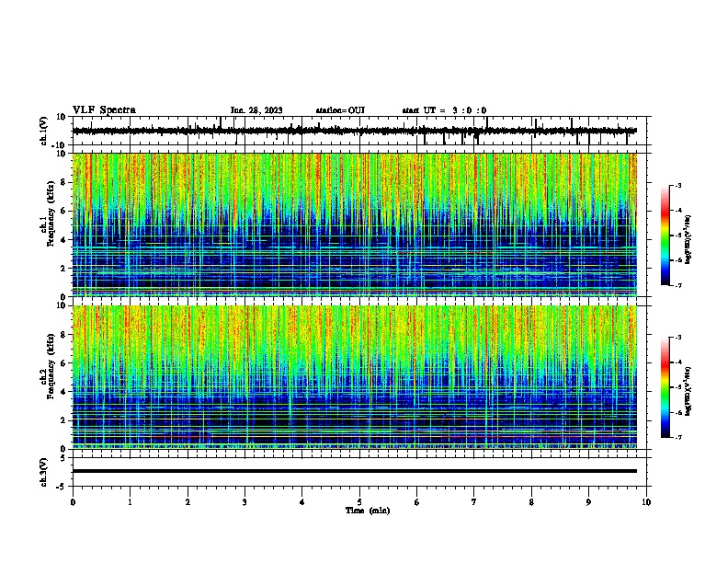Click the "Time (min)" axis label
728x563 pixels.
[368, 511]
